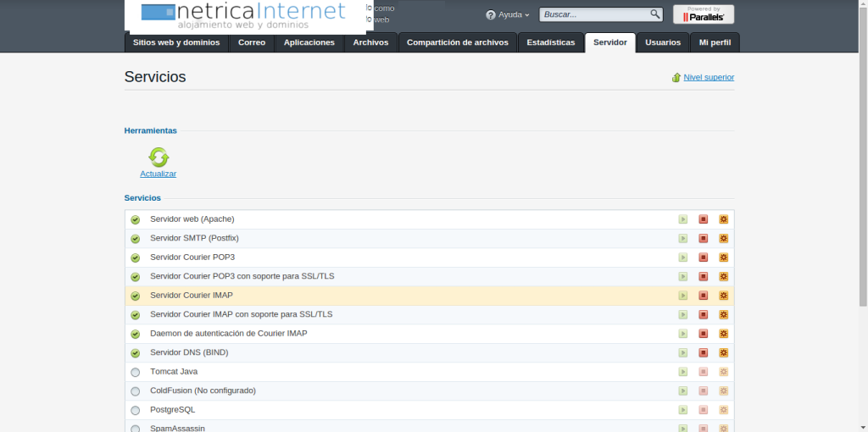This screenshot has width=868, height=432.
Task: Stop Courier IMAP con soporte para SSL/TLS
Action: point(703,315)
